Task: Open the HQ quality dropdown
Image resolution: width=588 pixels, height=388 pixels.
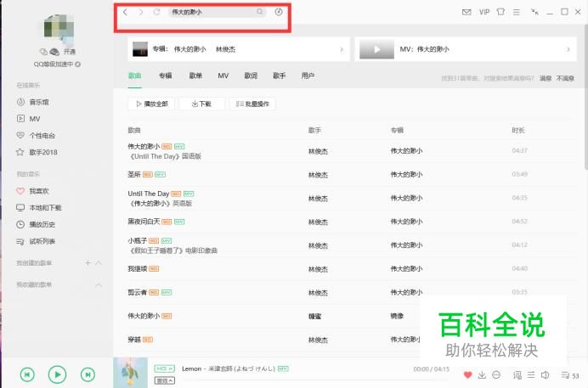Action: pos(165,368)
